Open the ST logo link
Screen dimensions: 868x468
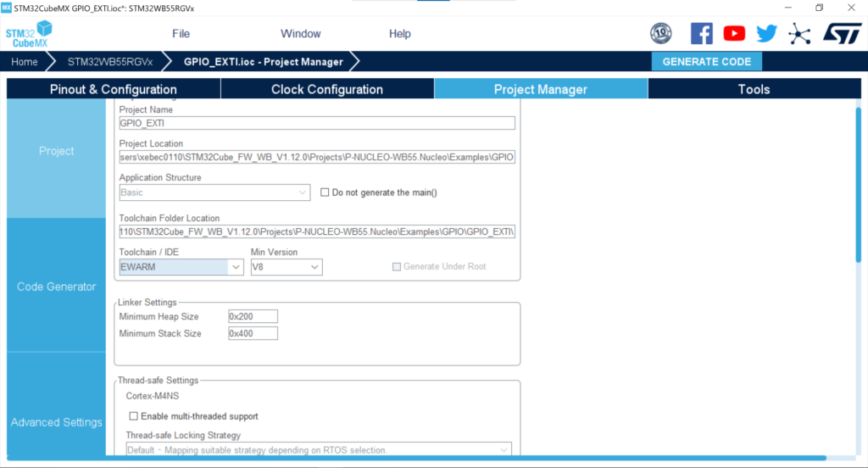pos(842,34)
